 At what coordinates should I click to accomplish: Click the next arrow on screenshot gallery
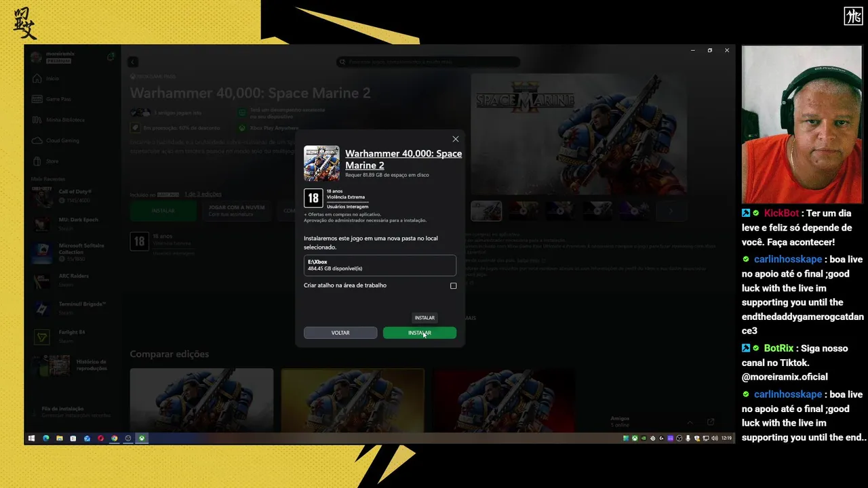point(671,211)
